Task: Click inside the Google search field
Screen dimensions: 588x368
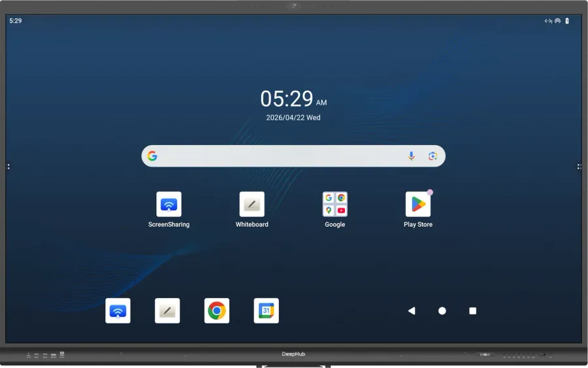Action: coord(293,156)
